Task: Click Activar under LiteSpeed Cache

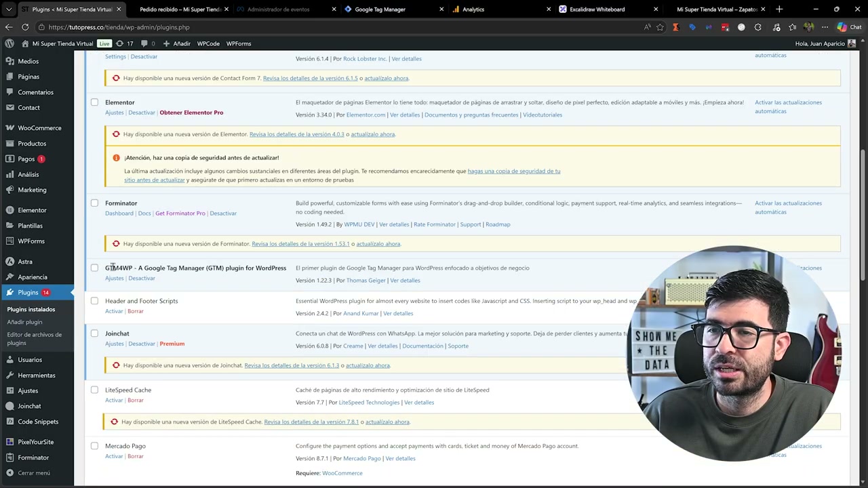Action: click(x=114, y=400)
